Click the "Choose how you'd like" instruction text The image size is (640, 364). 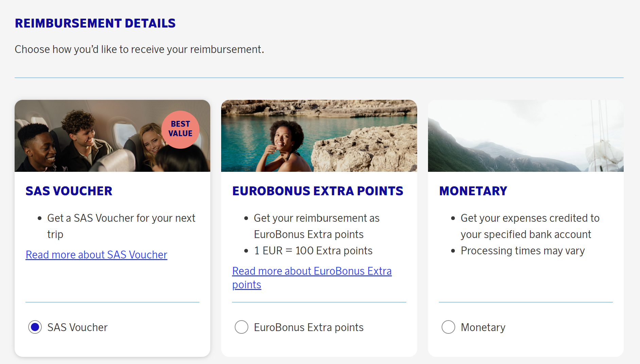pos(139,49)
